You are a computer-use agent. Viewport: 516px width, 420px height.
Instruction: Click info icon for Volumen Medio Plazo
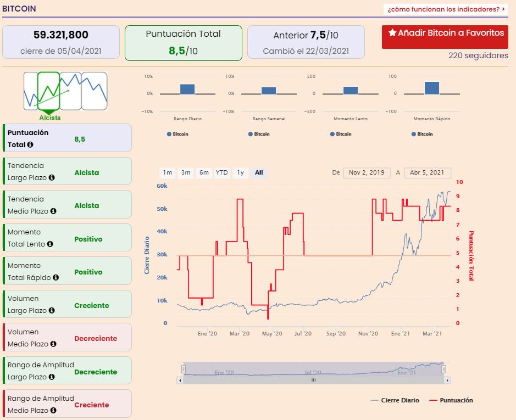[x=53, y=344]
